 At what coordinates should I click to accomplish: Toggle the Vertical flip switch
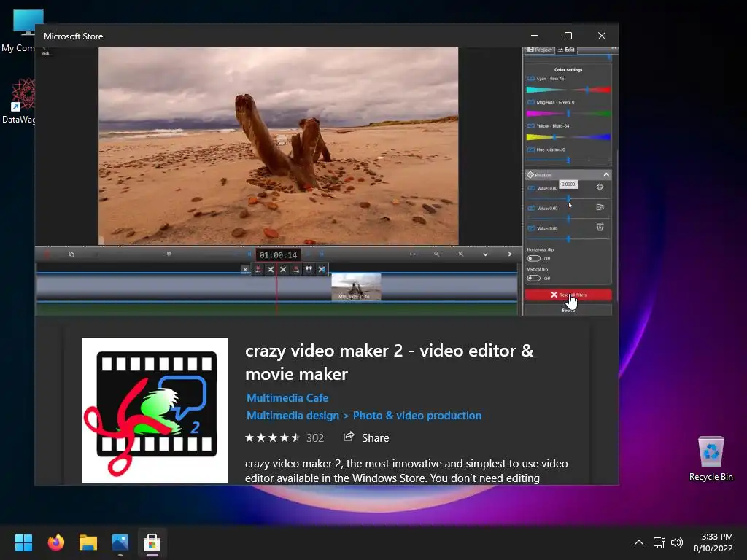pos(533,278)
